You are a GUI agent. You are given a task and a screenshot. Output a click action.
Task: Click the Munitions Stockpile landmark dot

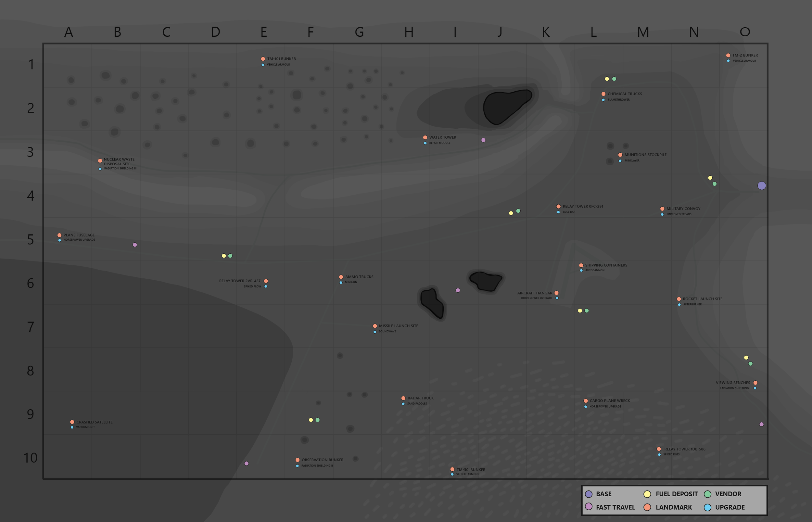click(x=620, y=155)
